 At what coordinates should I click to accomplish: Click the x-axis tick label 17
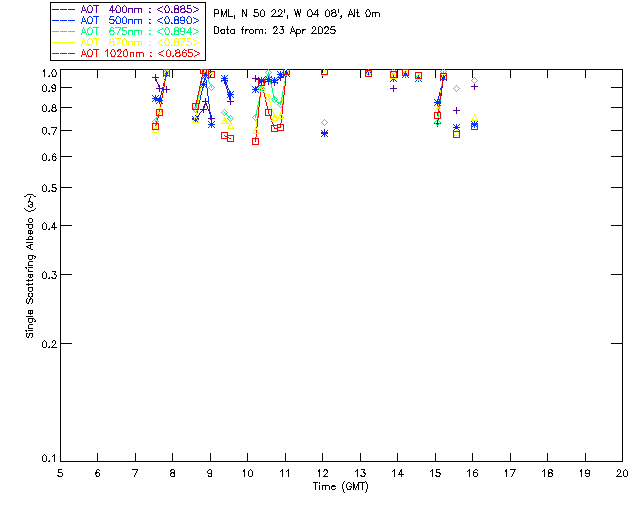510,473
